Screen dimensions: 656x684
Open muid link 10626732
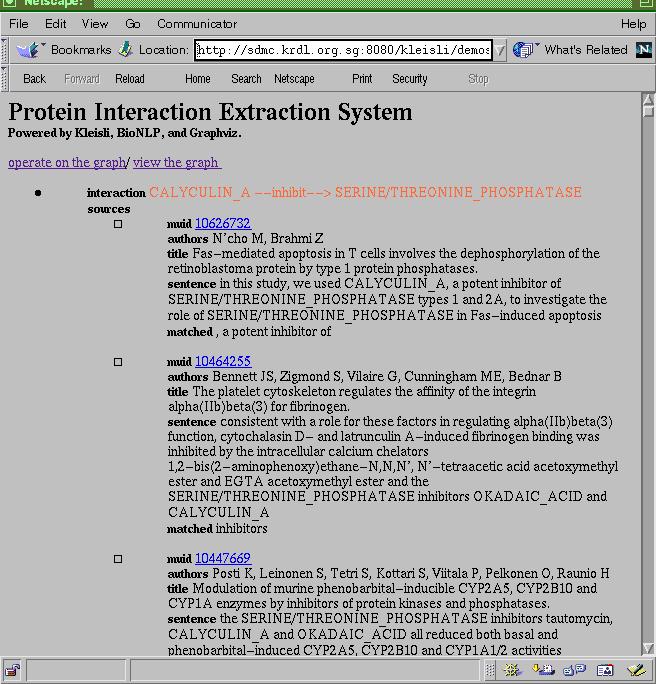point(223,223)
